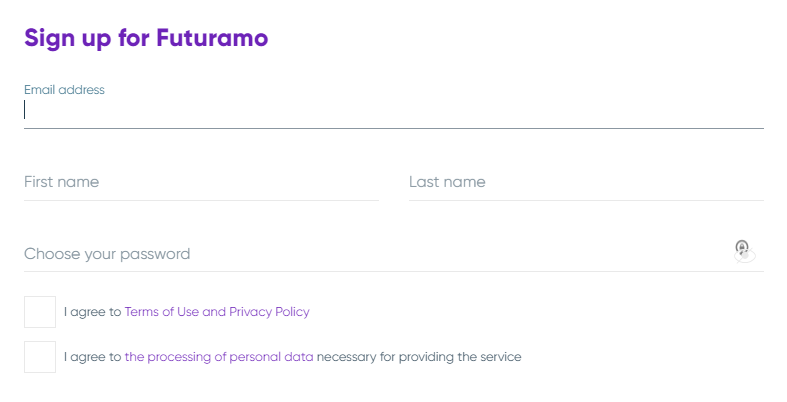Check the Terms of Use agreement checkbox
This screenshot has height=402, width=787.
point(40,312)
